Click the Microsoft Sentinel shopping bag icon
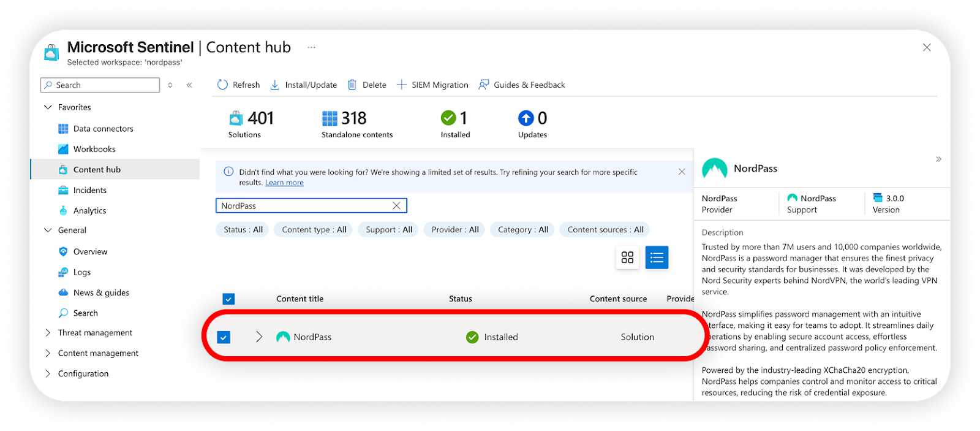Image resolution: width=980 pixels, height=431 pixels. click(51, 53)
